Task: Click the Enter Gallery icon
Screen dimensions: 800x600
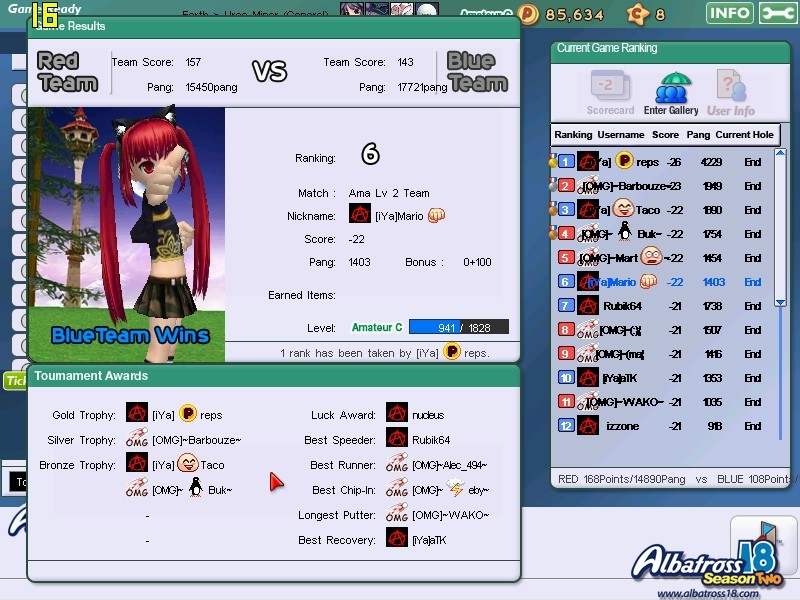Action: click(x=671, y=93)
